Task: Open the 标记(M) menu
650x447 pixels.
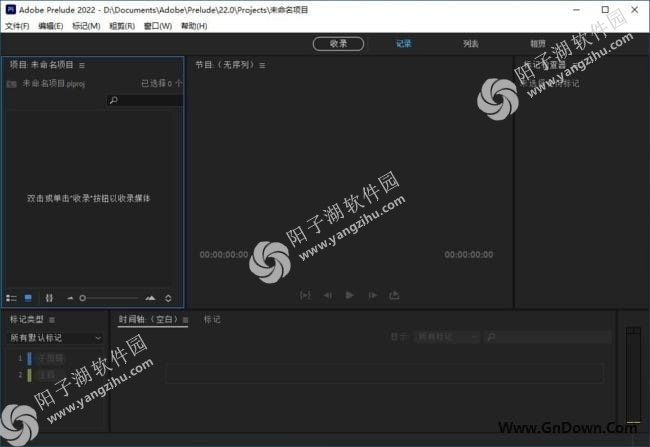Action: [86, 26]
